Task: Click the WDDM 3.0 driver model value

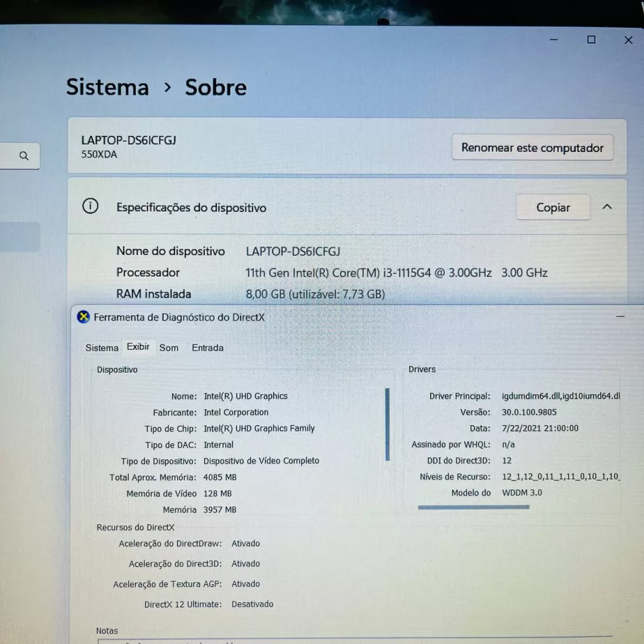Action: click(x=522, y=493)
